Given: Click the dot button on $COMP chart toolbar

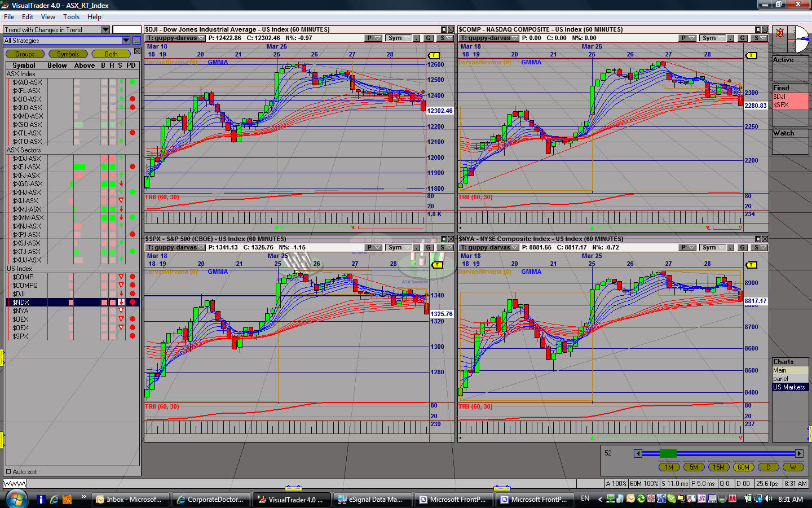Looking at the screenshot, I should (x=730, y=38).
